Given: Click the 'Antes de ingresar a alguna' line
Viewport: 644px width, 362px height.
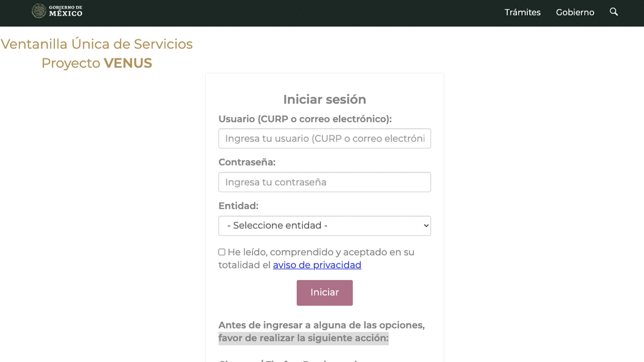Looking at the screenshot, I should tap(321, 325).
